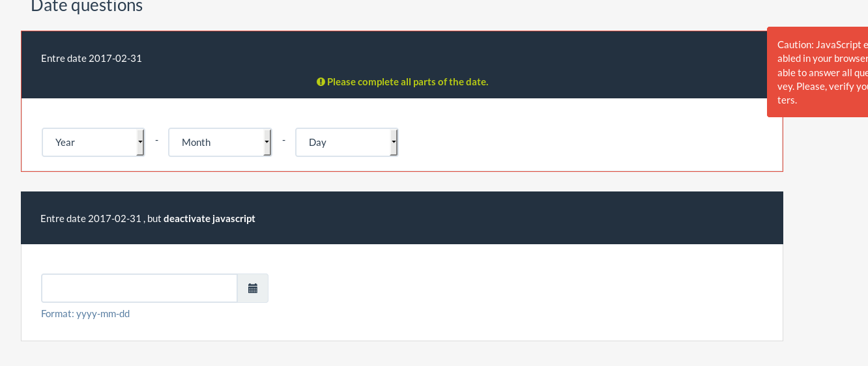Open the Year dropdown
This screenshot has height=366, width=868.
click(93, 142)
